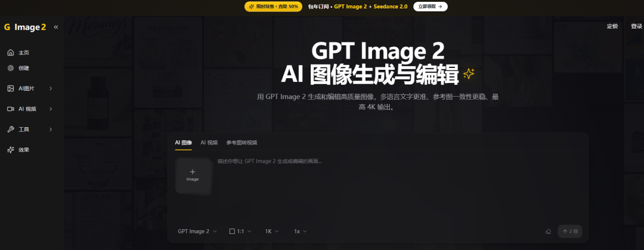Viewport: 644px width, 250px height.
Task: Click the swirl icon beside 创建
Action: coord(11,68)
